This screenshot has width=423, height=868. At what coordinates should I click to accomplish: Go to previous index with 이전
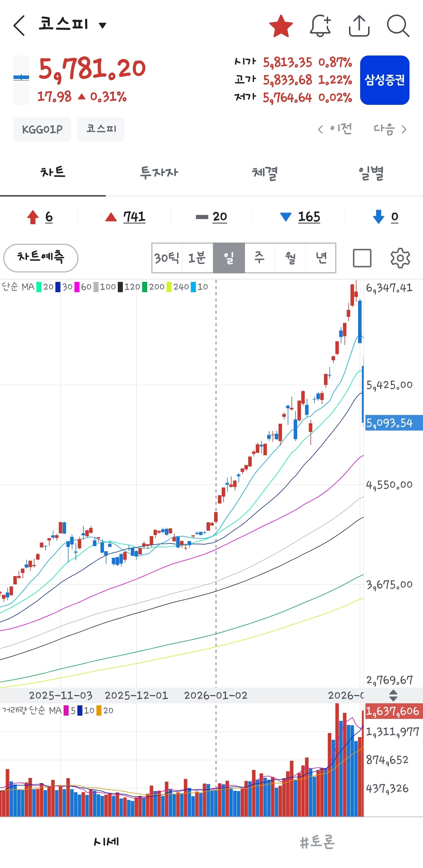pyautogui.click(x=335, y=129)
